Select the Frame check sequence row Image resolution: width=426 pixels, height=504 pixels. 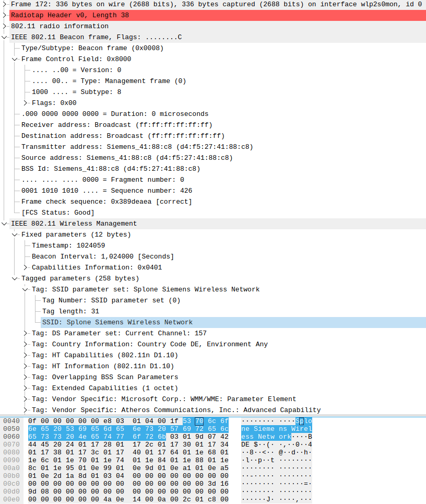(x=104, y=201)
